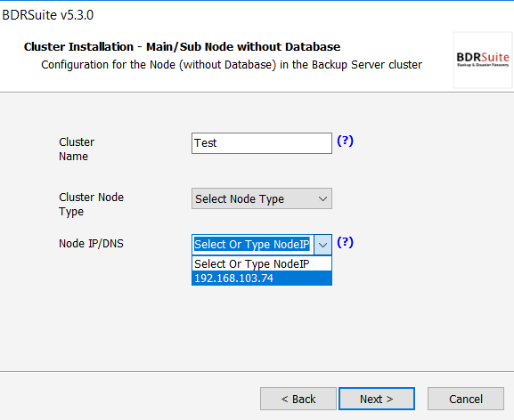Proceed using the Next button
Screen dimensions: 514x420
point(377,399)
